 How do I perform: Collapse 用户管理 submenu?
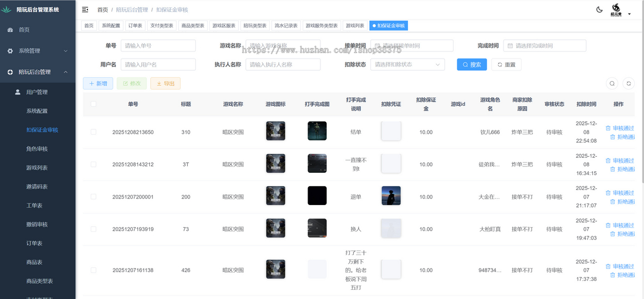38,92
